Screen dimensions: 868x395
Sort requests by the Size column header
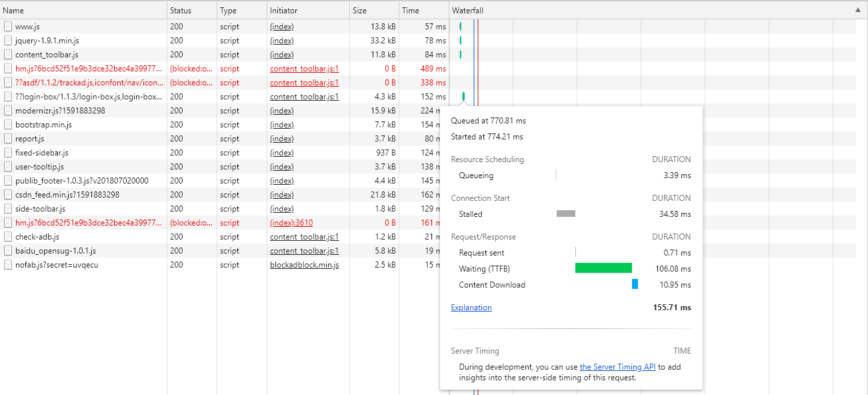[360, 11]
